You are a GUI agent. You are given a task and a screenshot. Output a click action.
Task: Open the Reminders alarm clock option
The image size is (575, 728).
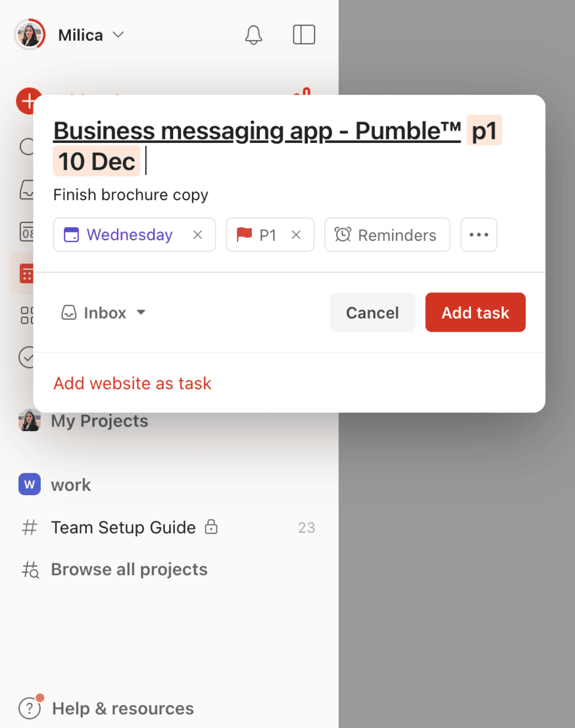pyautogui.click(x=387, y=235)
